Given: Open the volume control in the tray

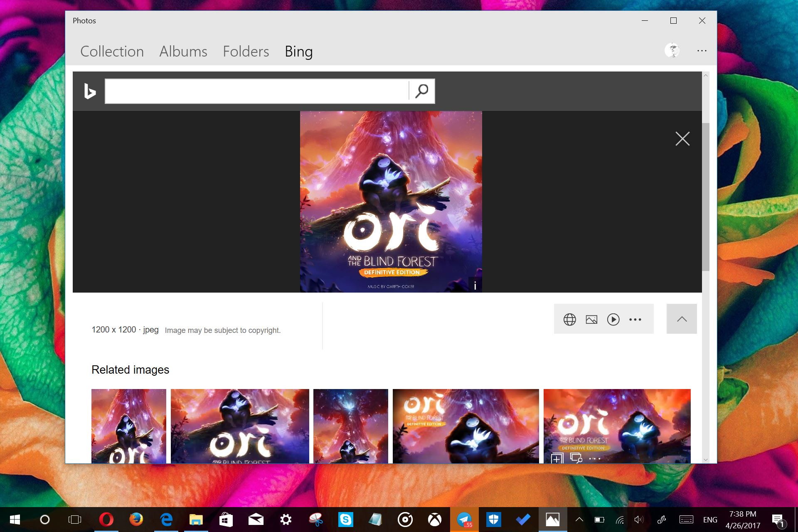Looking at the screenshot, I should click(639, 520).
